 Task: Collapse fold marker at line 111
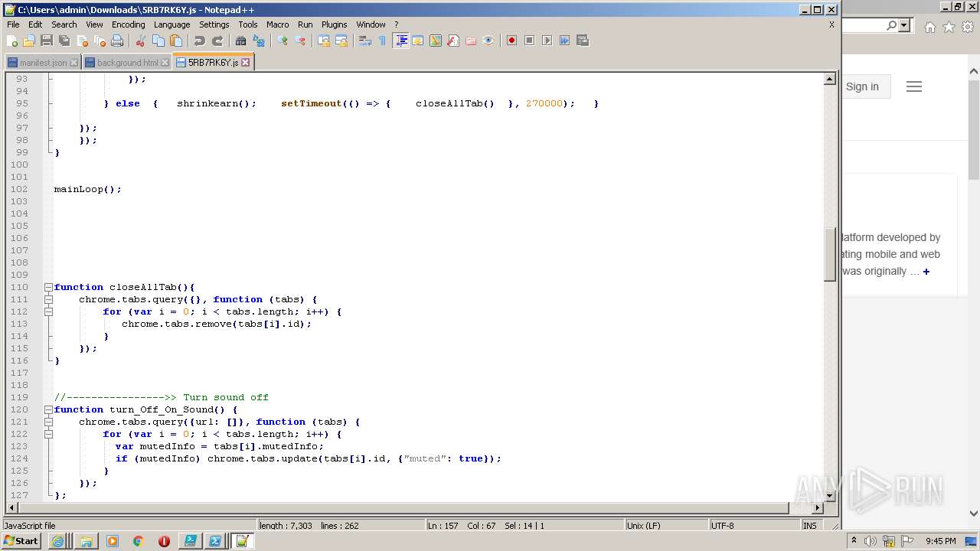click(48, 299)
